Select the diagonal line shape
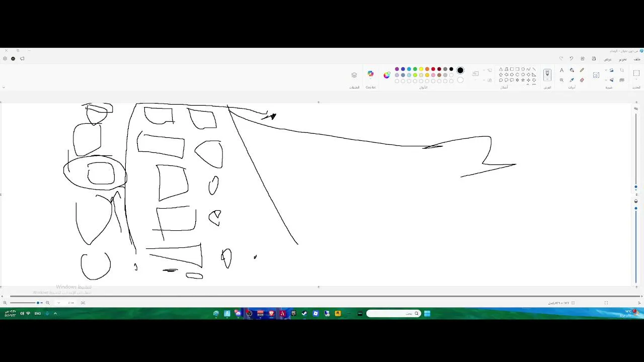The width and height of the screenshot is (644, 362). [x=534, y=69]
